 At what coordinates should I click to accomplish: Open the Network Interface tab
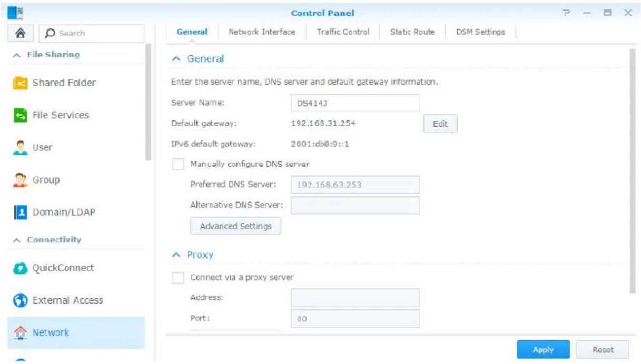click(x=262, y=32)
